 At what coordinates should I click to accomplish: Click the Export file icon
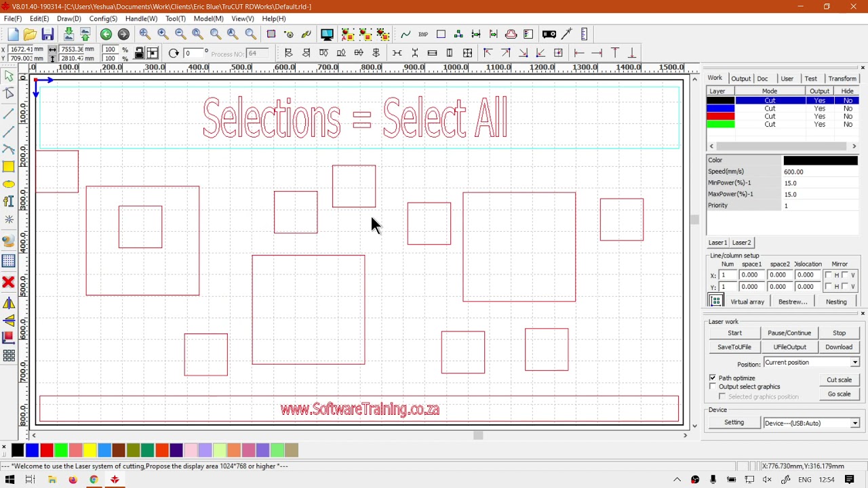(x=85, y=35)
